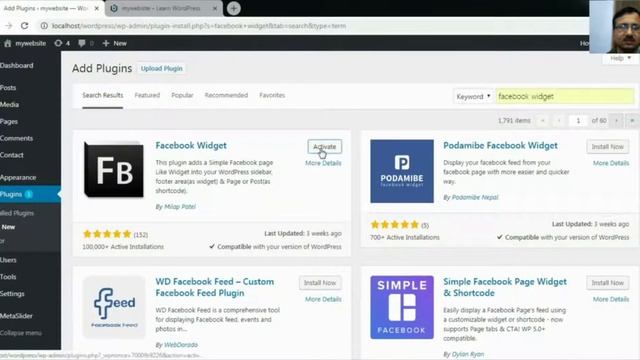Open WD Facebook Feed title link

click(x=215, y=287)
